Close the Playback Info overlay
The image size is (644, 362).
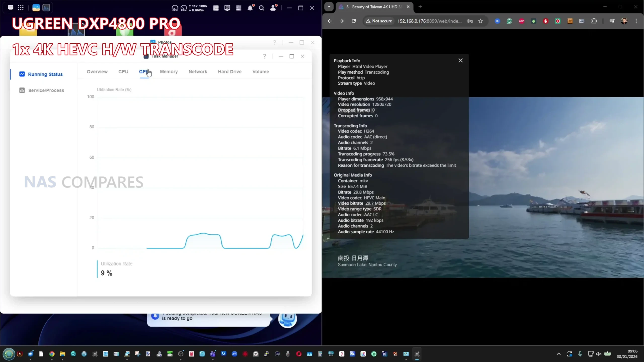coord(460,61)
